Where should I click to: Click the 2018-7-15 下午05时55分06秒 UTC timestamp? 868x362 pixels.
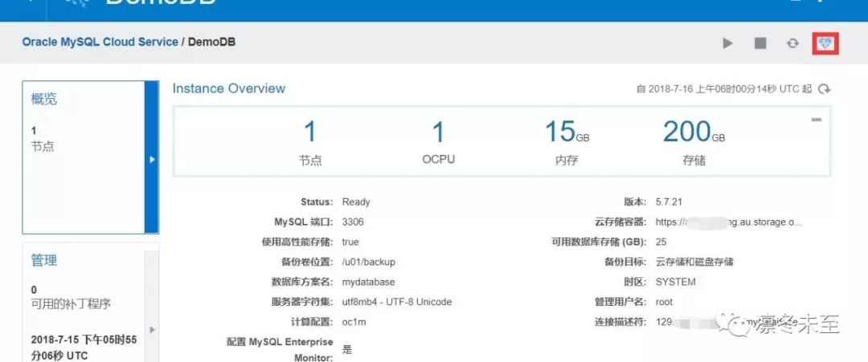(x=84, y=348)
